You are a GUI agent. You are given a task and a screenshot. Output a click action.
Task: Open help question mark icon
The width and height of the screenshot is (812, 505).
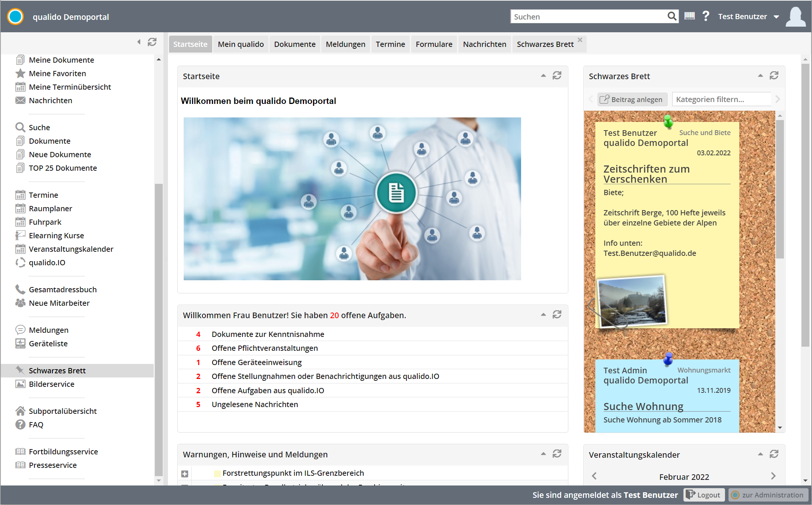[x=706, y=16]
